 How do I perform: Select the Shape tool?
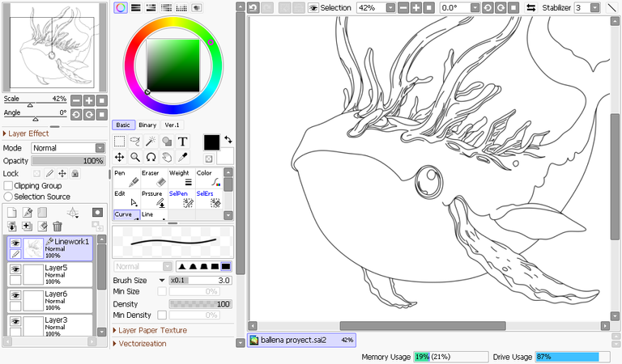(x=167, y=142)
